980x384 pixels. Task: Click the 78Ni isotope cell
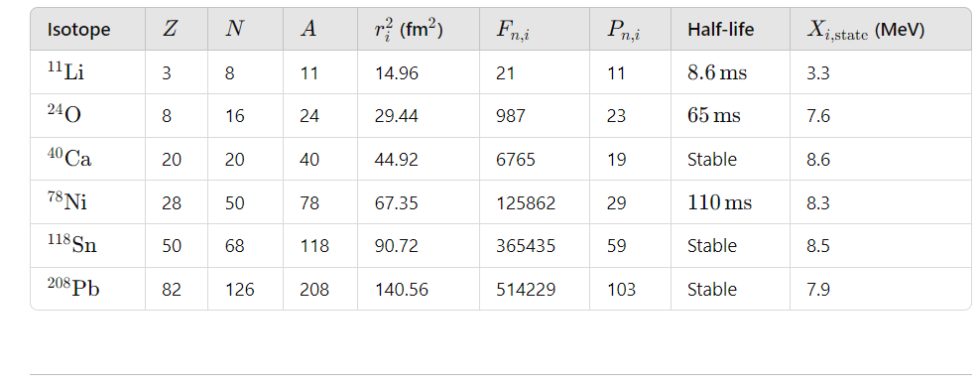click(66, 202)
